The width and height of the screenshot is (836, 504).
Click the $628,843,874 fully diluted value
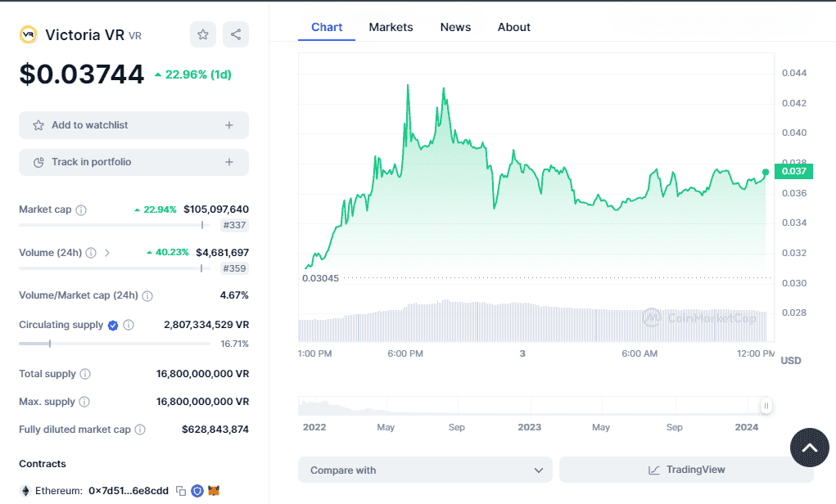point(215,430)
